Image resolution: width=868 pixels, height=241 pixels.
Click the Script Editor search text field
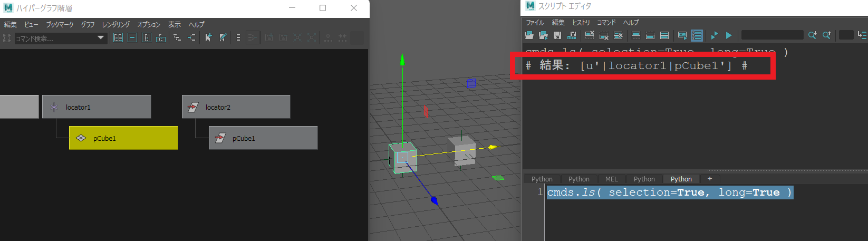pyautogui.click(x=772, y=35)
